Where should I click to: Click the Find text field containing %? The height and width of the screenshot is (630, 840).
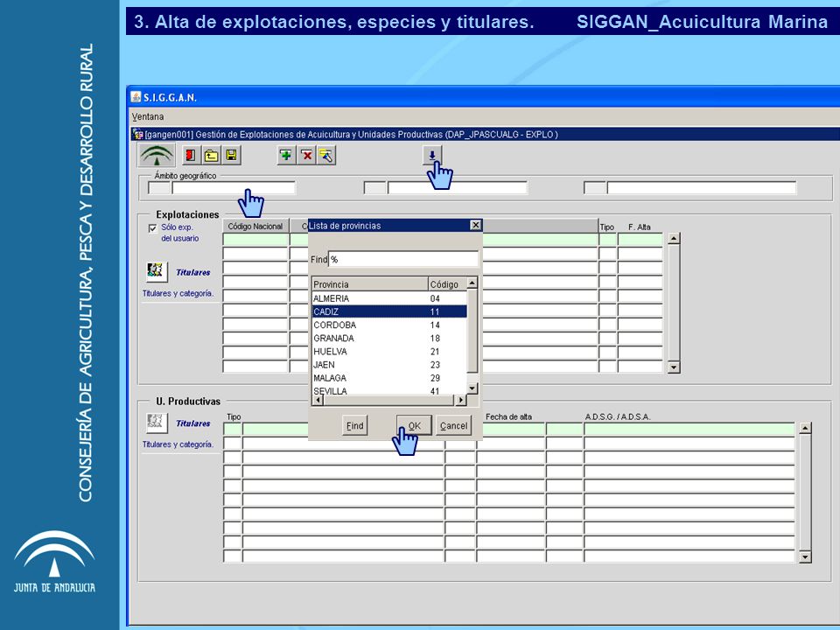click(x=402, y=259)
